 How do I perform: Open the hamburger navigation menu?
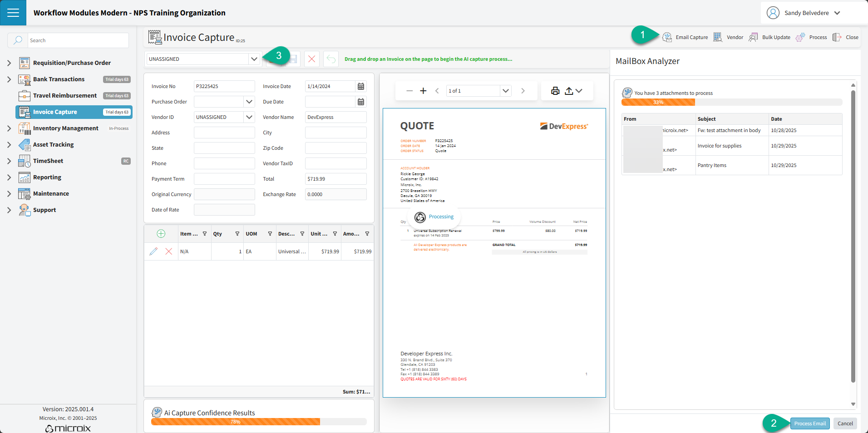13,13
